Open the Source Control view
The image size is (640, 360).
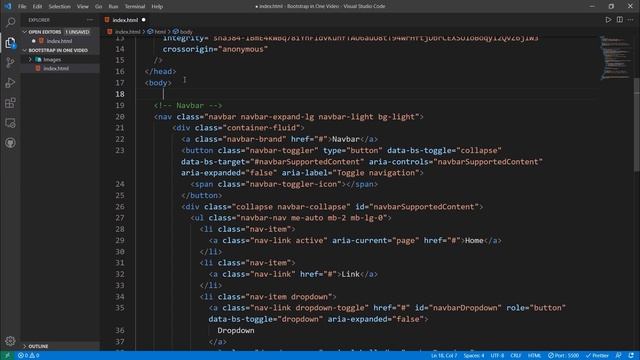pyautogui.click(x=11, y=62)
